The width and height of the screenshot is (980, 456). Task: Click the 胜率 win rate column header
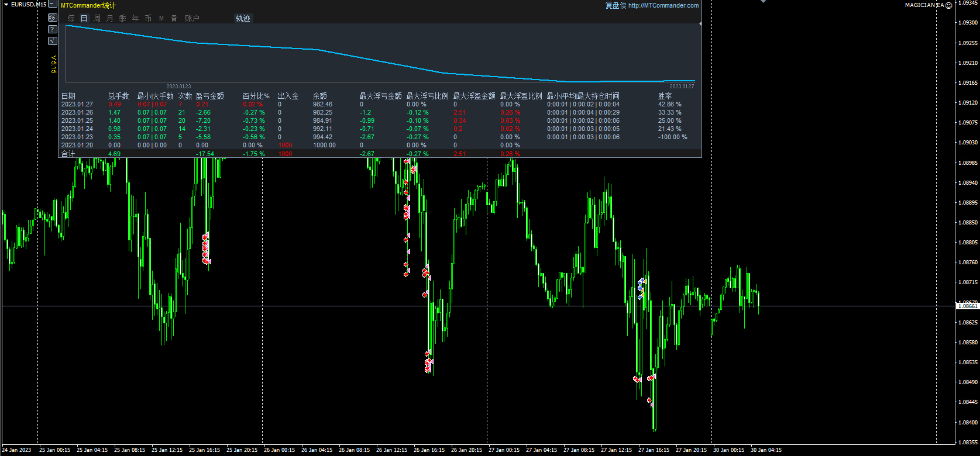[665, 96]
